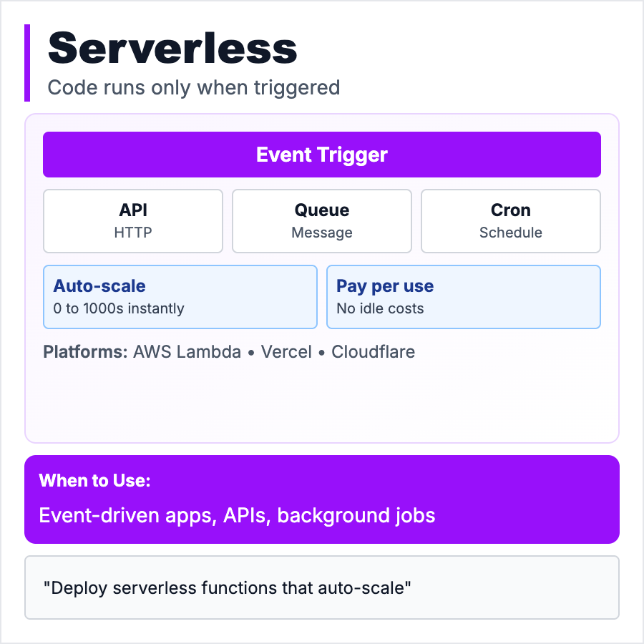Click the AWS Lambda platform name
The image size is (644, 644).
187,352
